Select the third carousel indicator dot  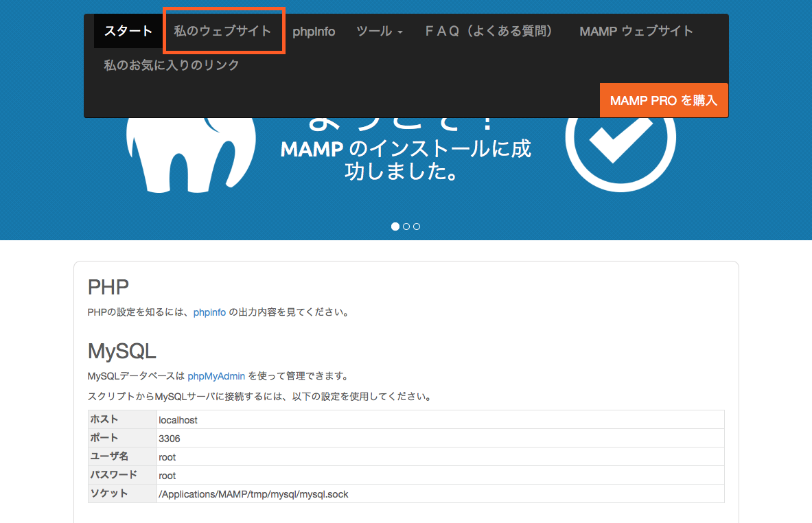coord(417,226)
